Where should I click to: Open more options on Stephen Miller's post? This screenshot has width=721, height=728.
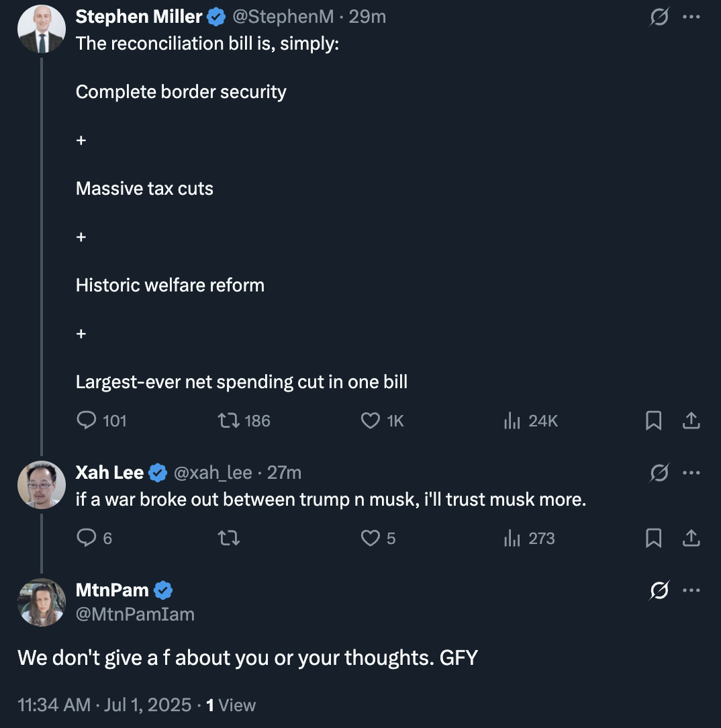click(x=691, y=18)
